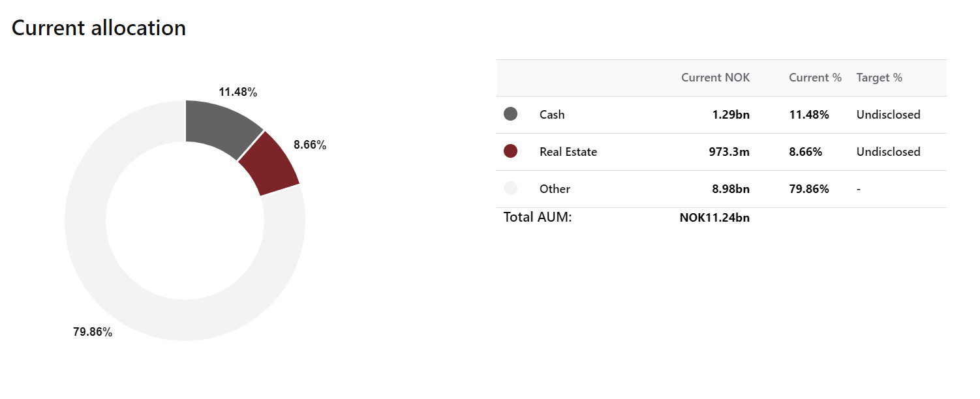Click the Cash row label
This screenshot has height=399, width=980.
pyautogui.click(x=552, y=115)
